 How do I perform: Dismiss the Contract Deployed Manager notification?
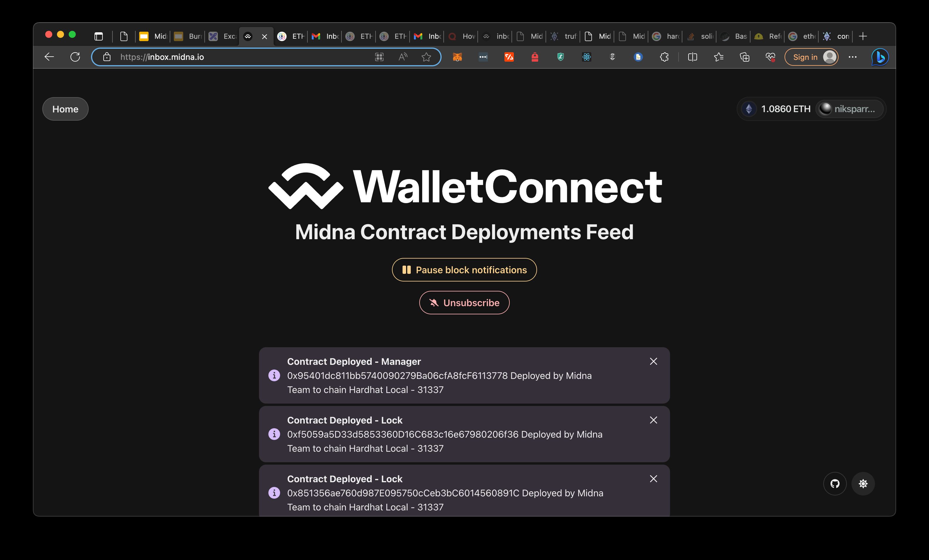click(x=653, y=361)
